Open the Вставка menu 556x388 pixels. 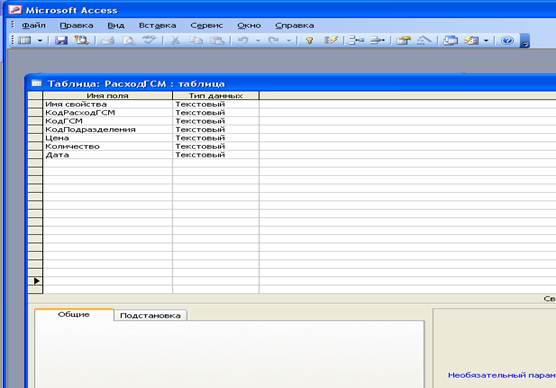pos(157,26)
